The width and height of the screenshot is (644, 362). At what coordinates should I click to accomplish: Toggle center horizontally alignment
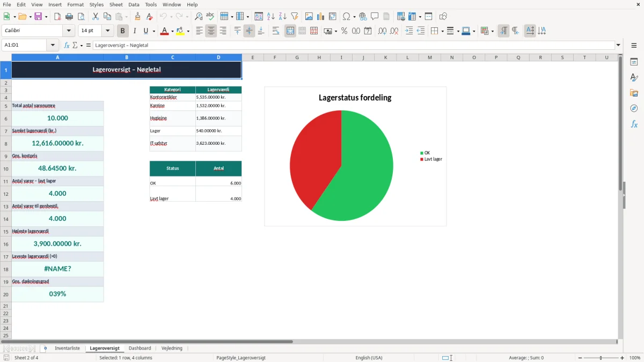211,31
